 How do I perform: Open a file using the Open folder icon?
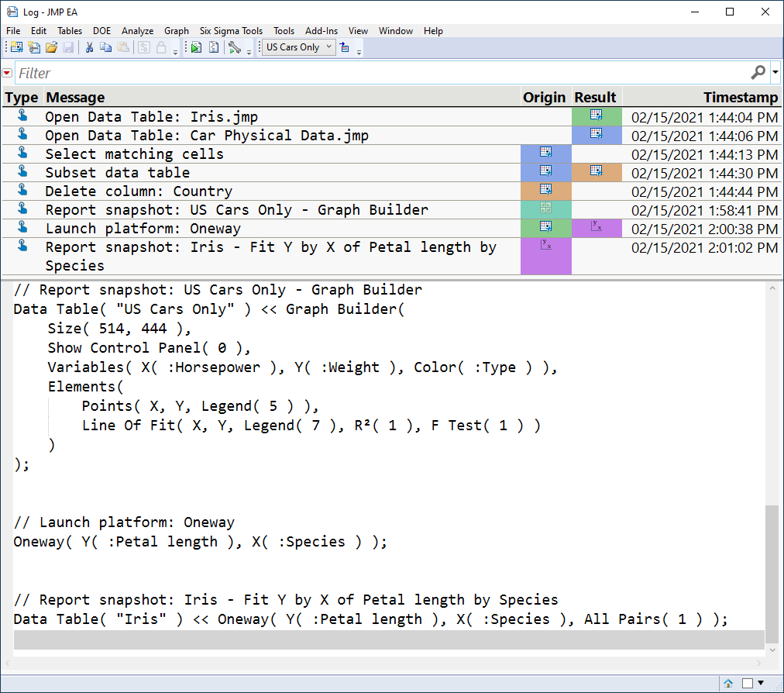(52, 47)
